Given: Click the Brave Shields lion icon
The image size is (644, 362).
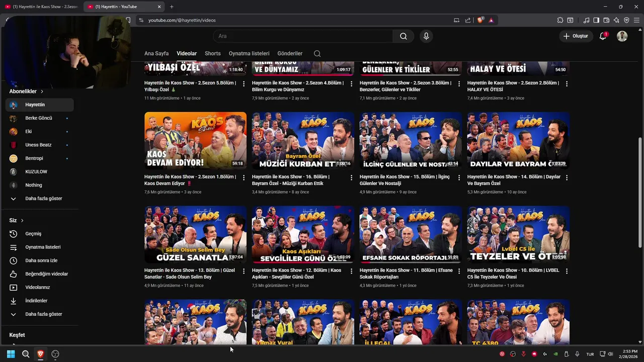Looking at the screenshot, I should point(480,20).
